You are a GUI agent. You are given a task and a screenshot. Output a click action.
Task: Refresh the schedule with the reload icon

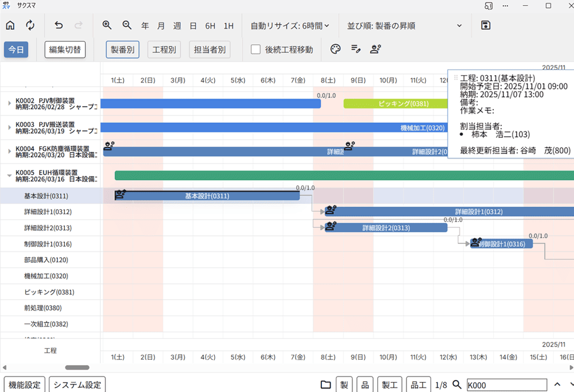[30, 25]
